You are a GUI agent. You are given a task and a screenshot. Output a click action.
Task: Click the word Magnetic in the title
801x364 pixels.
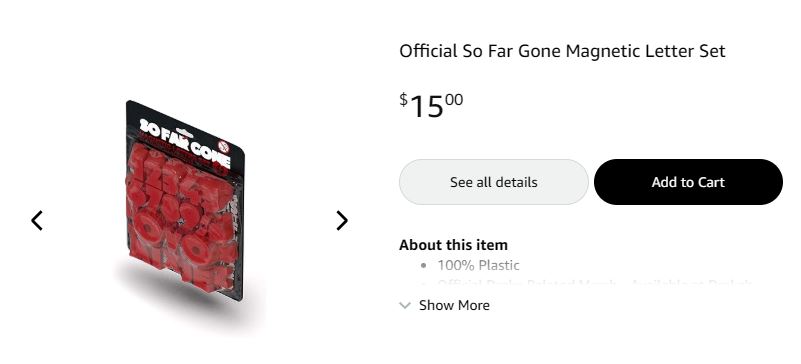(x=604, y=51)
